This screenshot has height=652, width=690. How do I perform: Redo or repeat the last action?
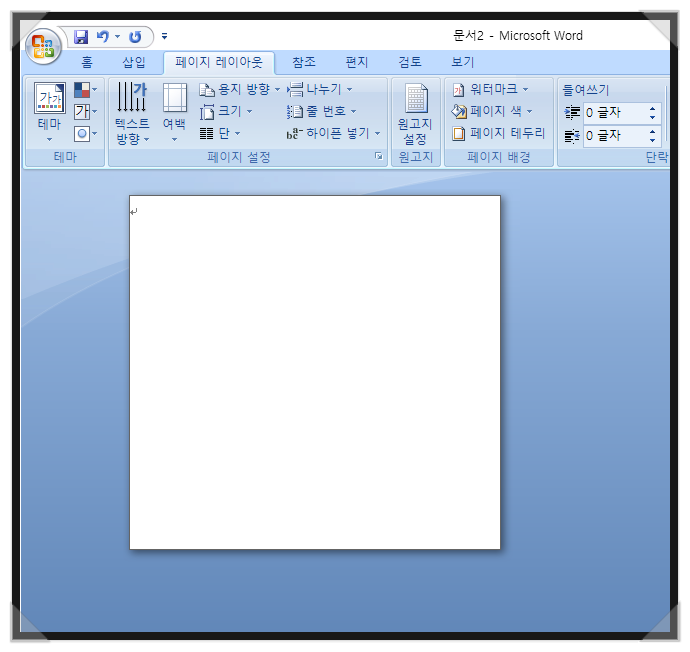click(x=135, y=37)
